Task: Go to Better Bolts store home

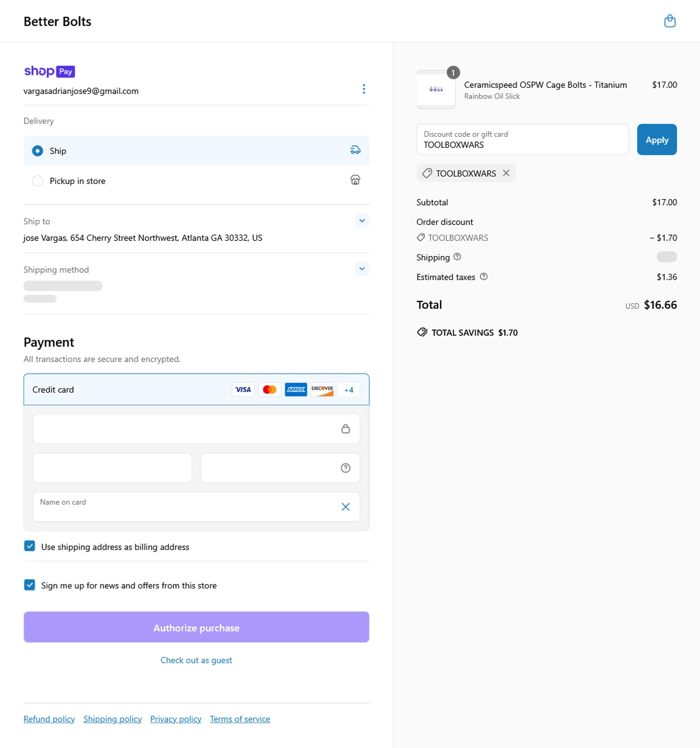Action: coord(57,21)
